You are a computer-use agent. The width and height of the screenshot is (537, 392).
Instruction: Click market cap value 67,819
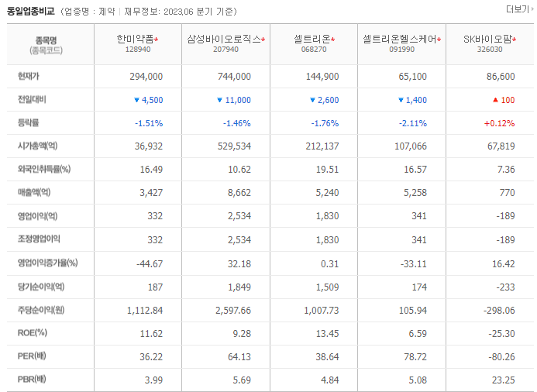pyautogui.click(x=501, y=146)
